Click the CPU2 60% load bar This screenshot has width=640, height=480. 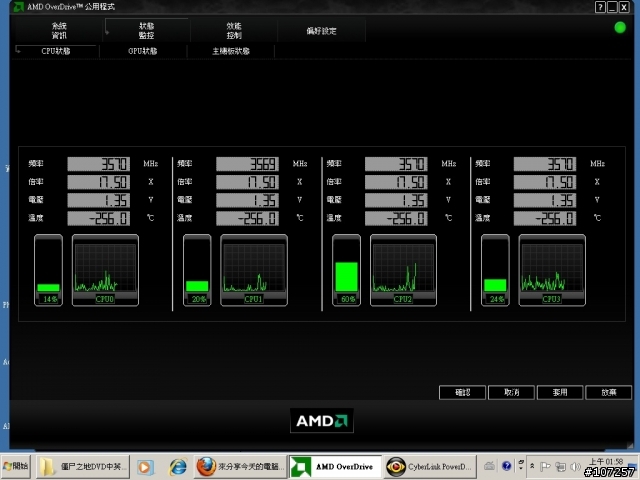[x=346, y=270]
